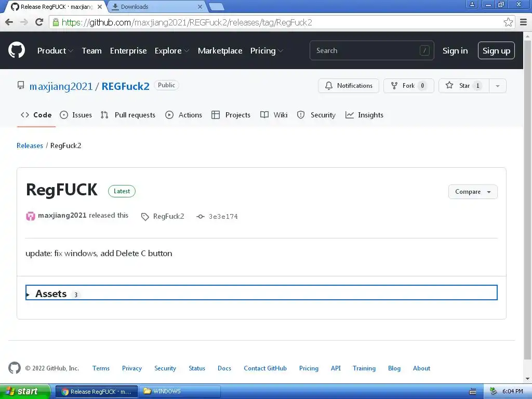Close the Release RegFUCK browser tab
532x399 pixels.
click(99, 7)
